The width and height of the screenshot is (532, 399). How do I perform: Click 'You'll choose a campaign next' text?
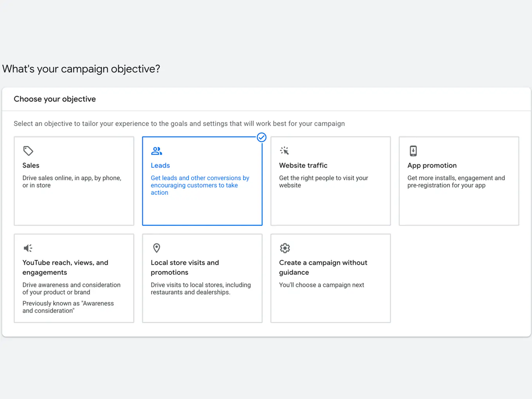pyautogui.click(x=321, y=285)
